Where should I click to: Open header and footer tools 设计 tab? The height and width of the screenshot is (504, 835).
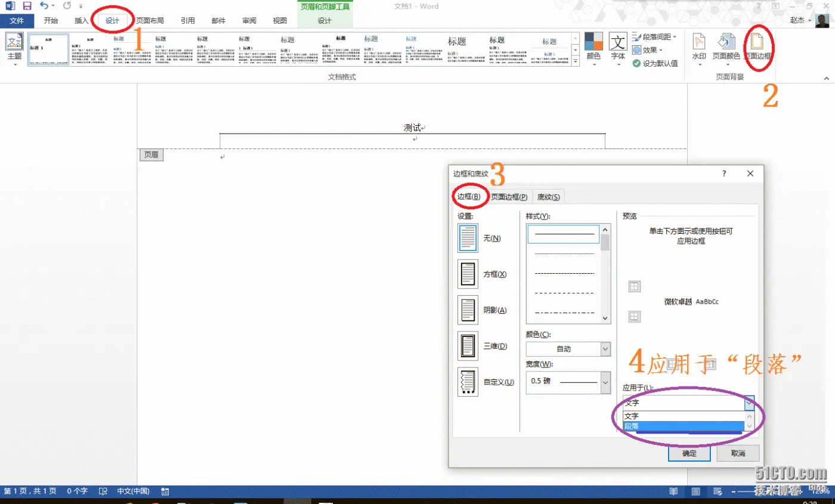pos(324,20)
